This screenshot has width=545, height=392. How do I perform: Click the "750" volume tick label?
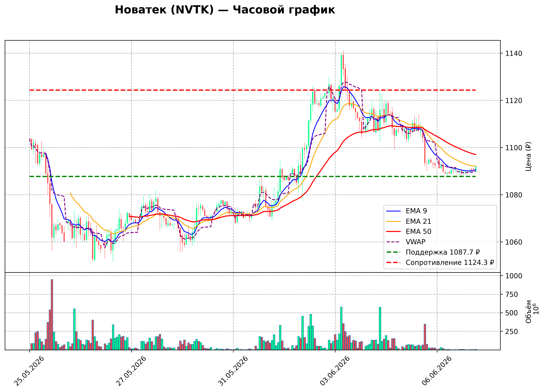click(x=511, y=295)
